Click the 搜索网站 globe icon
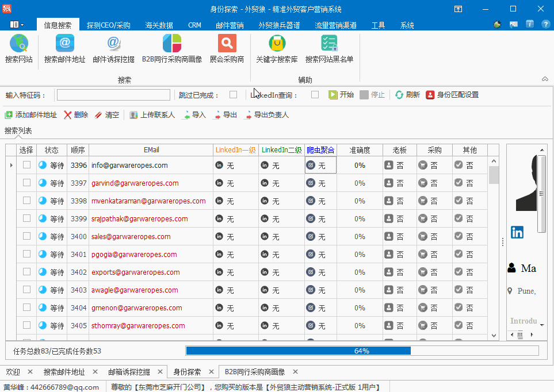Viewport: 554px width, 392px height. [x=18, y=44]
